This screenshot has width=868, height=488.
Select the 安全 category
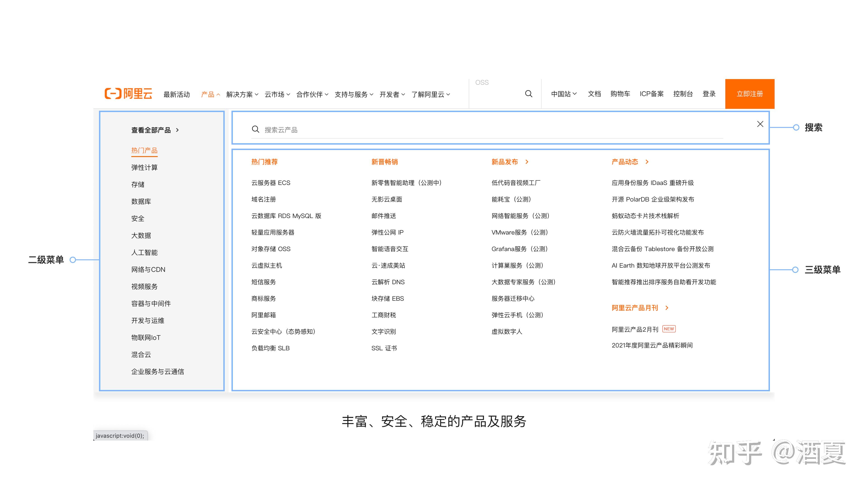click(137, 218)
